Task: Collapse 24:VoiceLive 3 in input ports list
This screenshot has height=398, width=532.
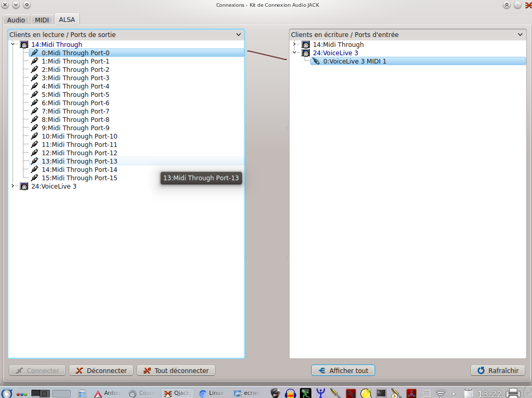Action: pos(294,53)
